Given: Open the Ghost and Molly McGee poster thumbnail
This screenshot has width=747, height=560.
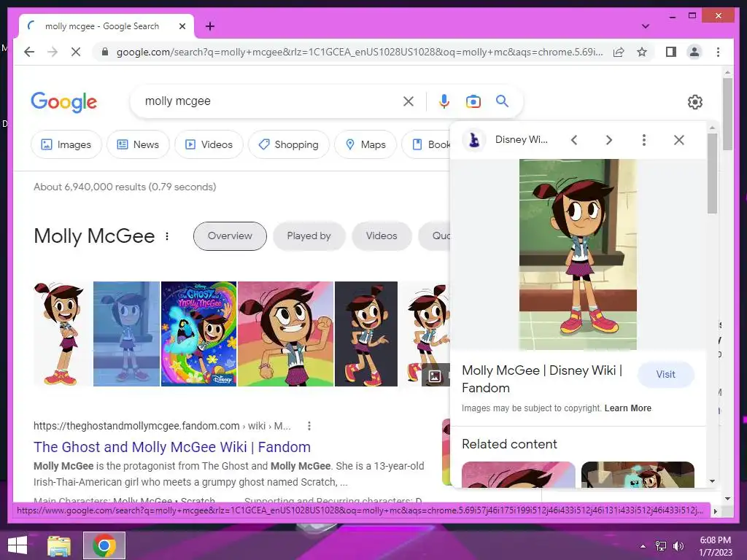Looking at the screenshot, I should pyautogui.click(x=198, y=334).
